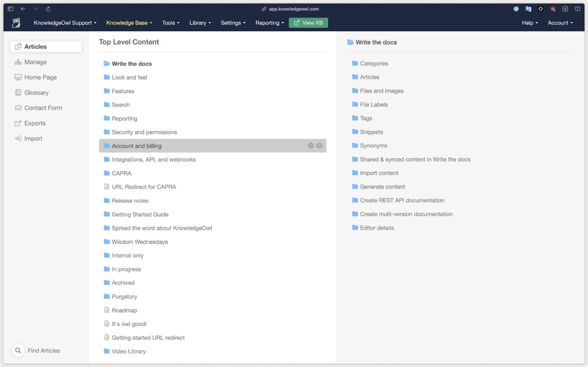Click the Find Articles search icon
Viewport: 588px width, 367px height.
pyautogui.click(x=18, y=350)
